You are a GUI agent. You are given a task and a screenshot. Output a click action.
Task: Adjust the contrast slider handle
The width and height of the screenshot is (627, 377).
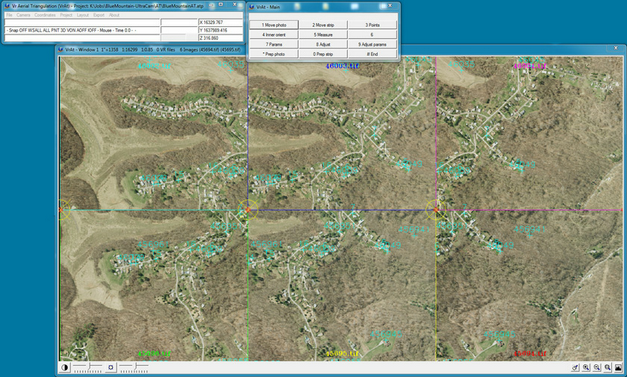tap(89, 366)
